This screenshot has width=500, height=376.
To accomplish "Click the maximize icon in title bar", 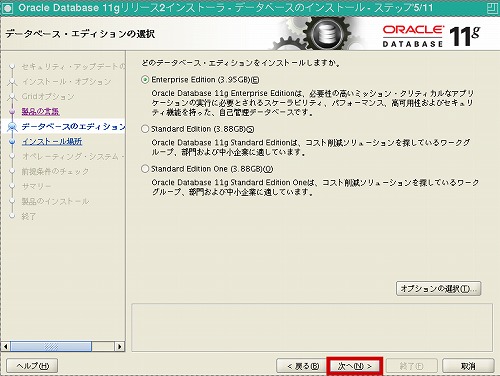I will [492, 8].
